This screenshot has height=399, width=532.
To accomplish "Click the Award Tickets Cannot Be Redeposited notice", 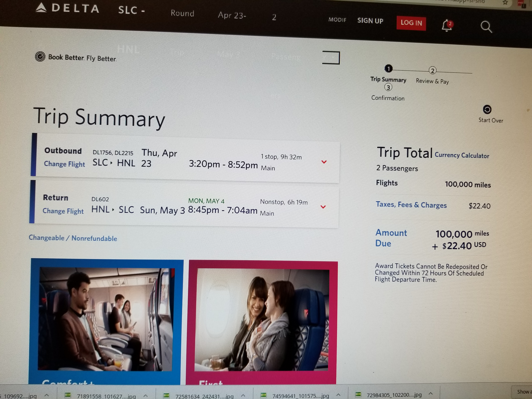I will click(431, 273).
